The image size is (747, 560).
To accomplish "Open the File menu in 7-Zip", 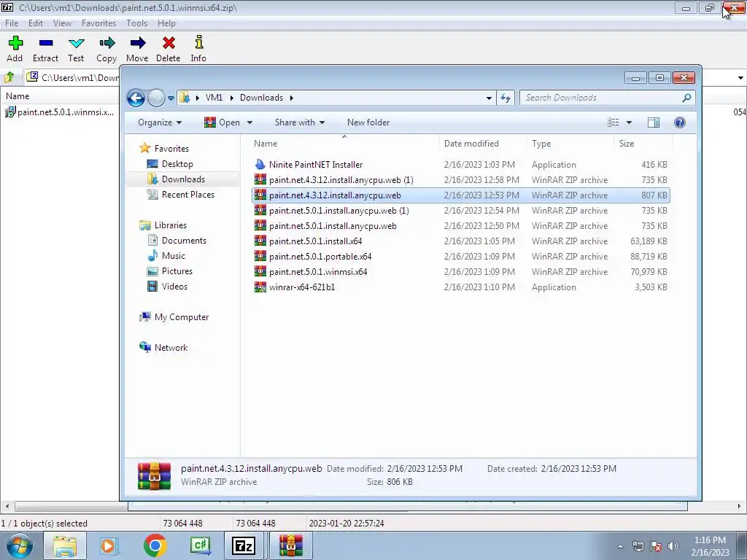I will (12, 23).
